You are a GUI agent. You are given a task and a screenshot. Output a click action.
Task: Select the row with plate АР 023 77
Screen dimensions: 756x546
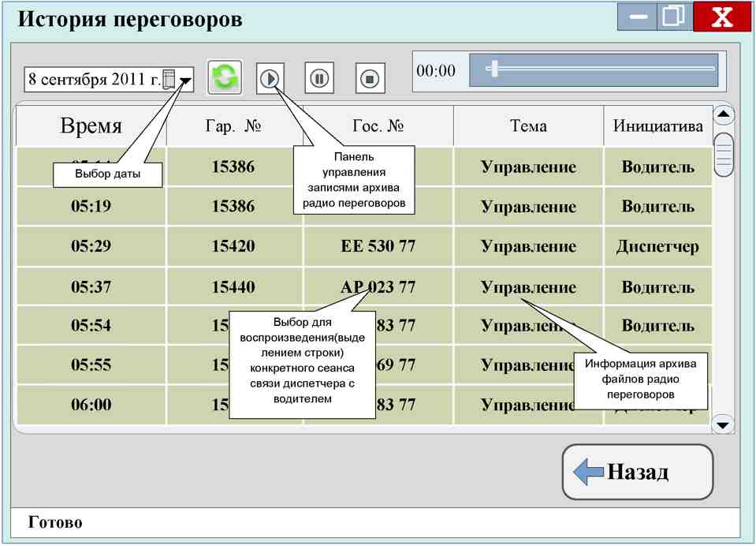click(x=364, y=286)
